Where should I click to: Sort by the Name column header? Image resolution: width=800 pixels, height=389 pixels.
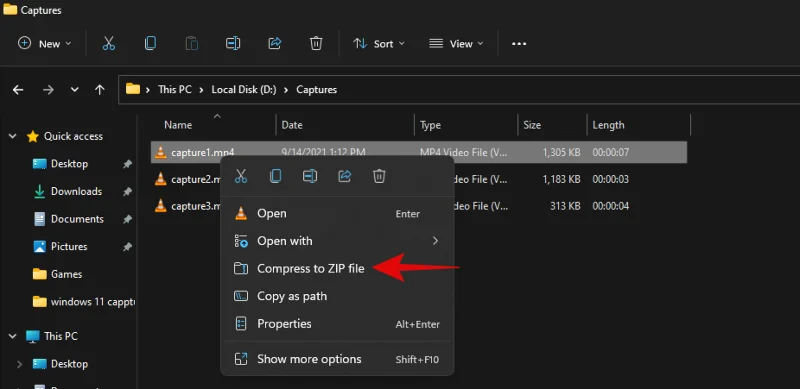click(x=178, y=125)
